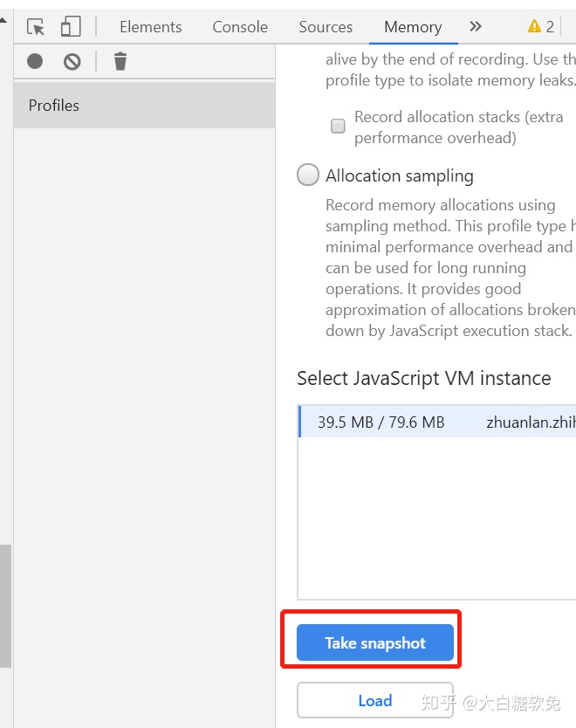Viewport: 576px width, 728px height.
Task: Enable Record allocation stacks checkbox
Action: 338,127
